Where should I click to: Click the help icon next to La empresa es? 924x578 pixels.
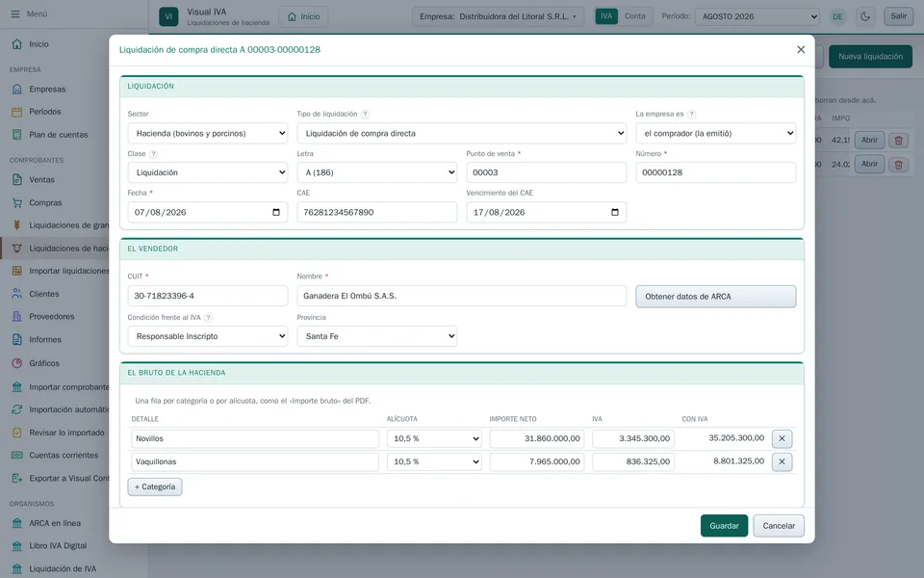692,114
